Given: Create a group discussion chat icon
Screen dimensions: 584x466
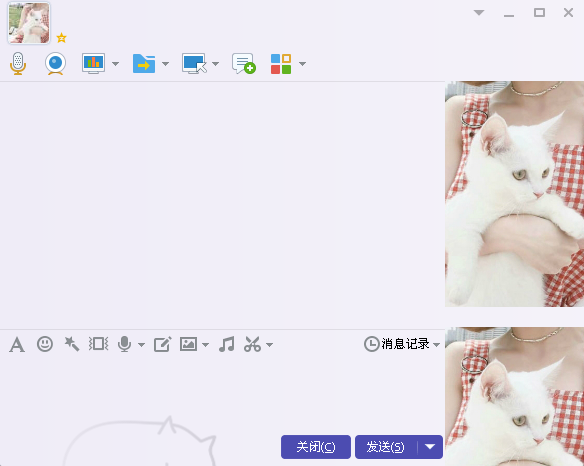Looking at the screenshot, I should [x=244, y=63].
